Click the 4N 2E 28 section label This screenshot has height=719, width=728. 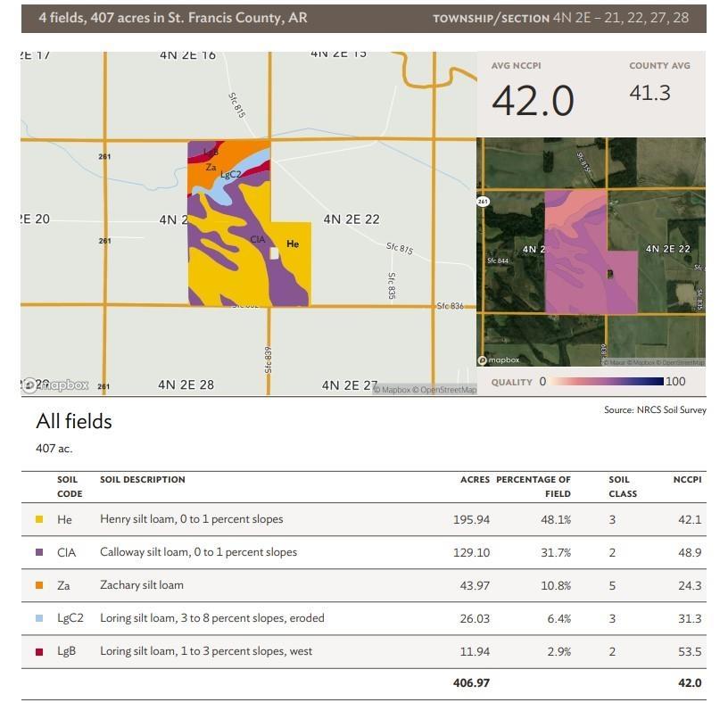coord(186,384)
